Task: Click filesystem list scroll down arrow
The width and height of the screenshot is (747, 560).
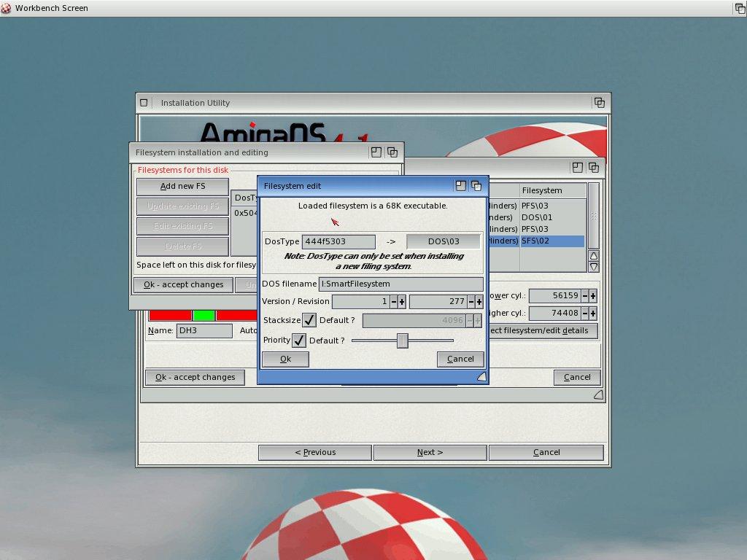Action: [x=594, y=267]
